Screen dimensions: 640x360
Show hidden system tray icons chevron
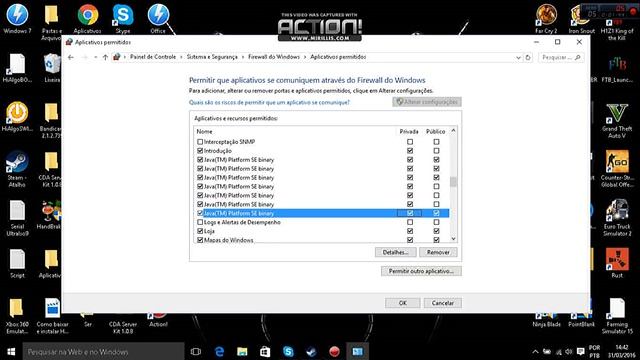pyautogui.click(x=535, y=351)
